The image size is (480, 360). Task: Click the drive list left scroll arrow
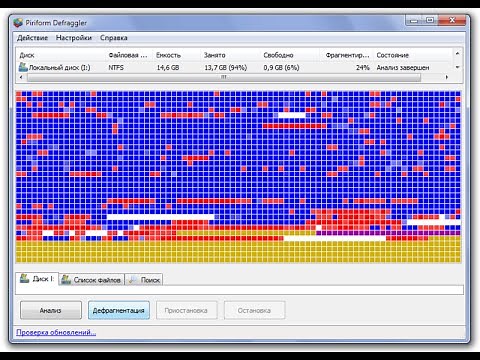click(21, 77)
